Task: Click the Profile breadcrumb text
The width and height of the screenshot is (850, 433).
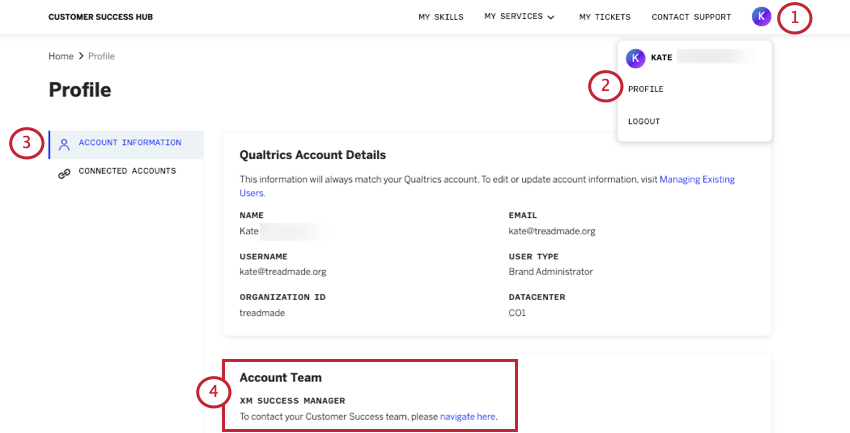Action: [101, 56]
